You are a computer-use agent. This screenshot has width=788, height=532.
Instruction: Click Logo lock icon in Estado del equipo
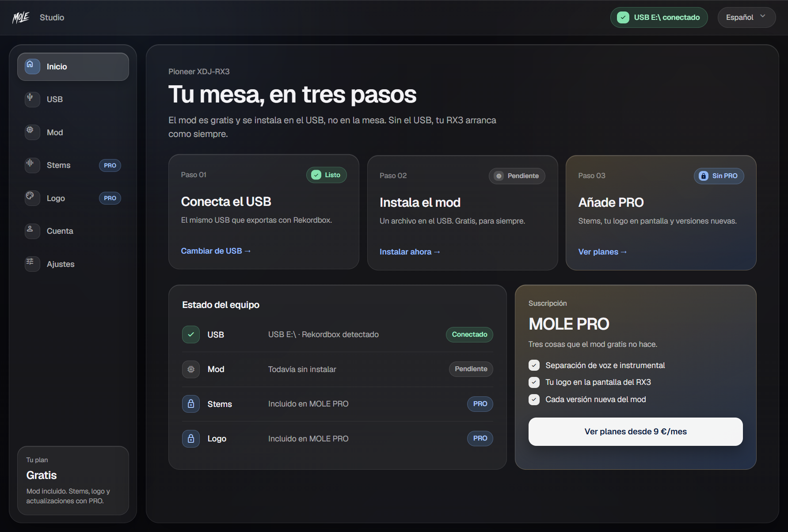pos(191,438)
